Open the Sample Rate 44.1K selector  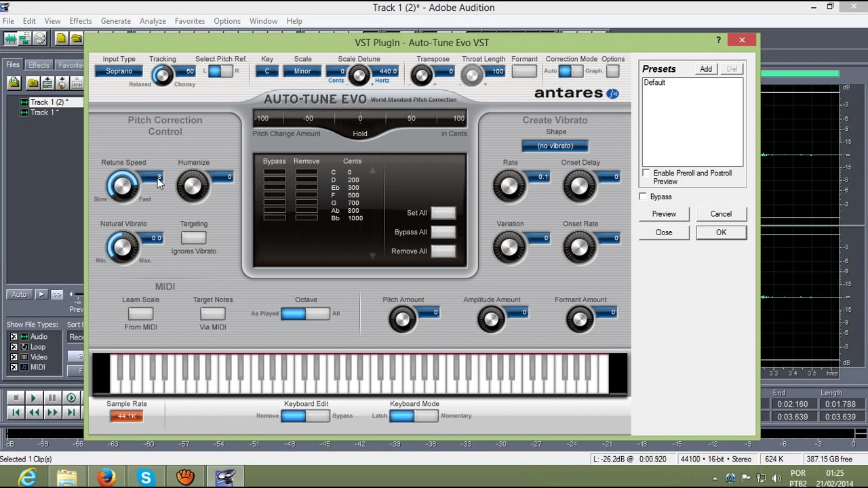coord(126,416)
